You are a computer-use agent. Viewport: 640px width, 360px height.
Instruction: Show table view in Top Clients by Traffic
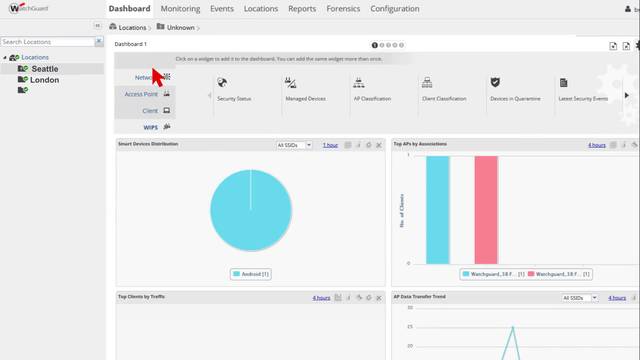[x=338, y=298]
